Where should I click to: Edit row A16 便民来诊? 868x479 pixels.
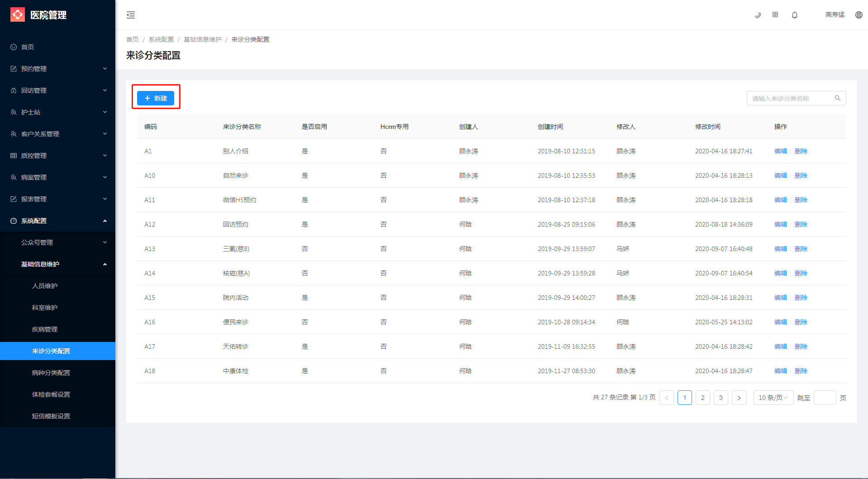[781, 322]
